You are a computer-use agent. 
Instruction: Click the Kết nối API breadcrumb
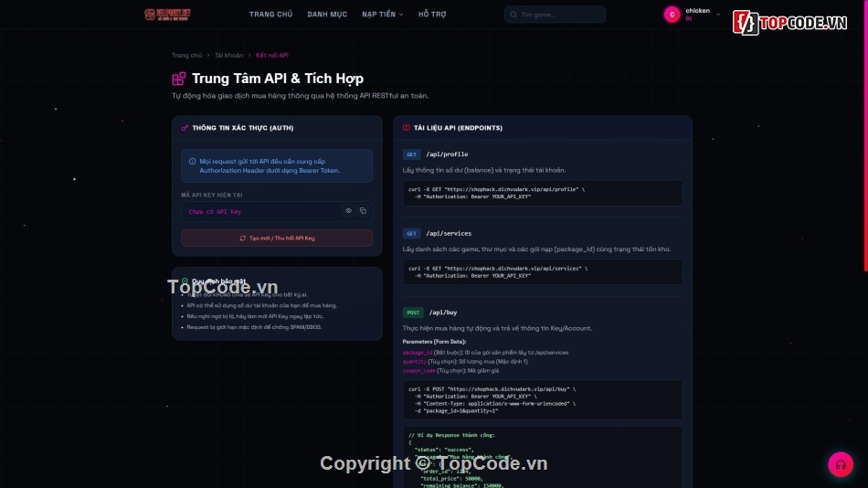pyautogui.click(x=271, y=56)
